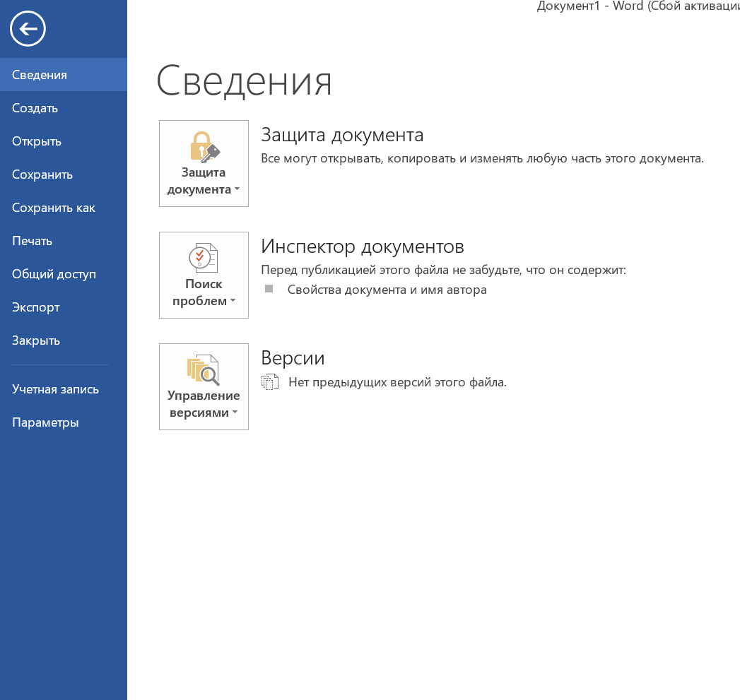This screenshot has width=740, height=700.
Task: Click the Защита документа section heading
Action: pos(342,136)
